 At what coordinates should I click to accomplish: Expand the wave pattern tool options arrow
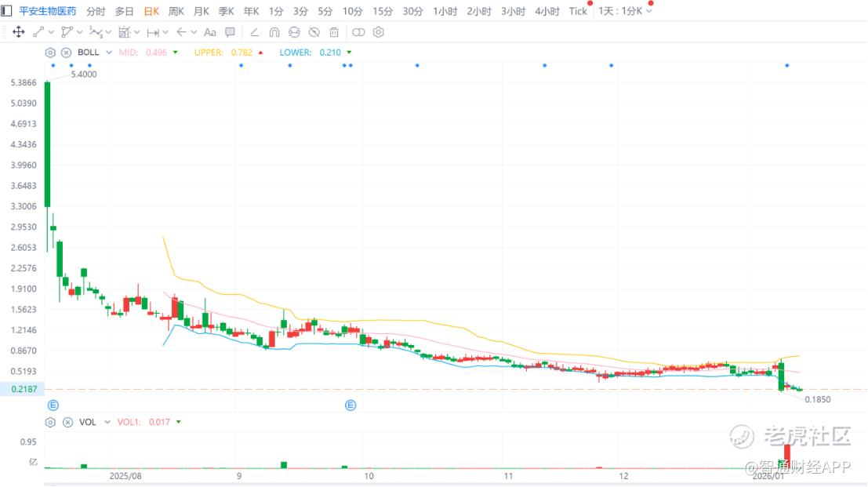pyautogui.click(x=108, y=33)
